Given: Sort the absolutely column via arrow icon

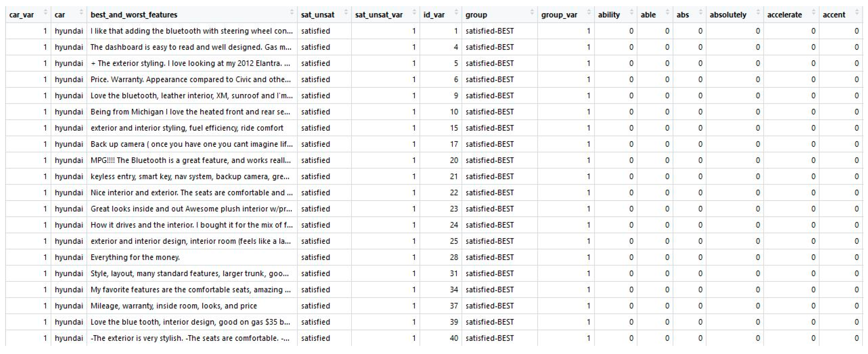Looking at the screenshot, I should 758,13.
